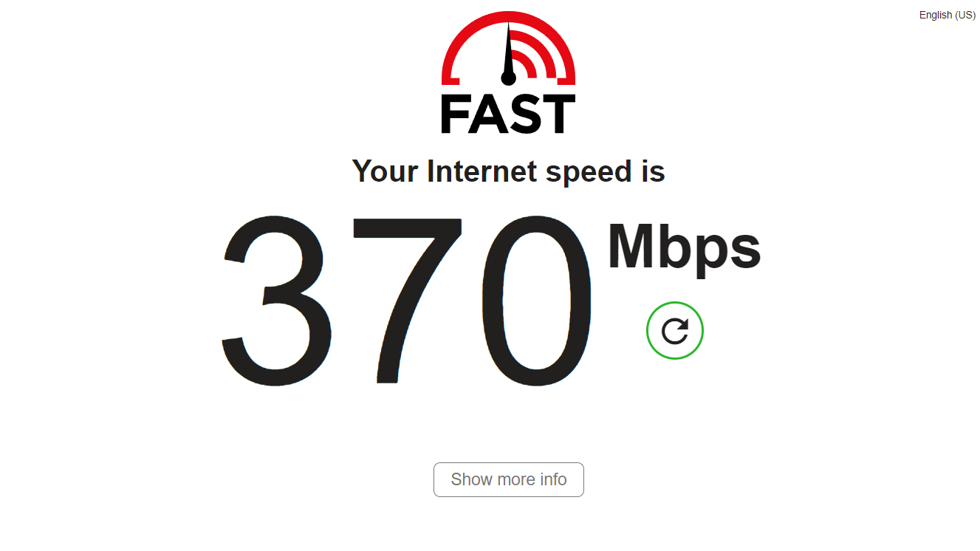Click the digit 7 in the speed value

tap(408, 300)
